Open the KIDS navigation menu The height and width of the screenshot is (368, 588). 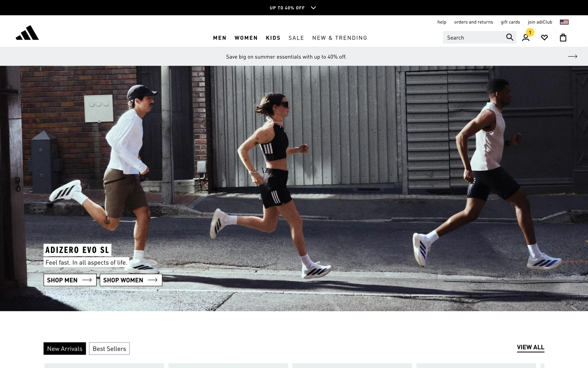pos(273,38)
